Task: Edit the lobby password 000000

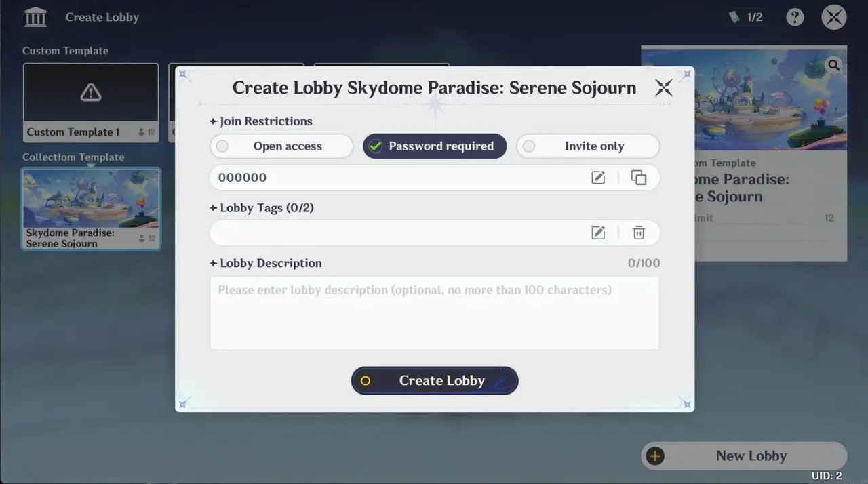Action: pos(598,178)
